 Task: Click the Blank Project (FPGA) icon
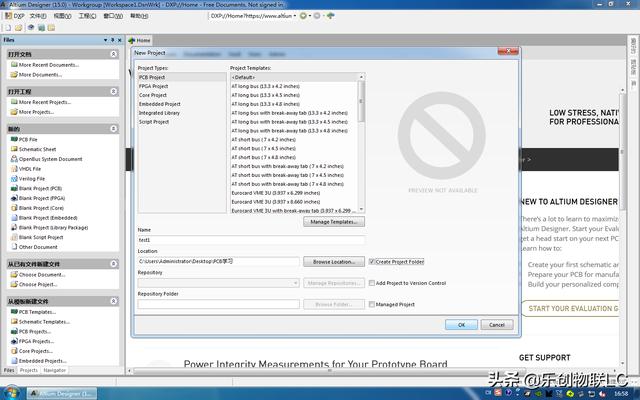coord(14,198)
